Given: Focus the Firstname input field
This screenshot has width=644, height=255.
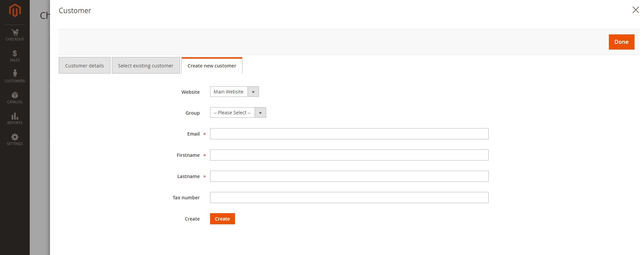Looking at the screenshot, I should tap(349, 155).
